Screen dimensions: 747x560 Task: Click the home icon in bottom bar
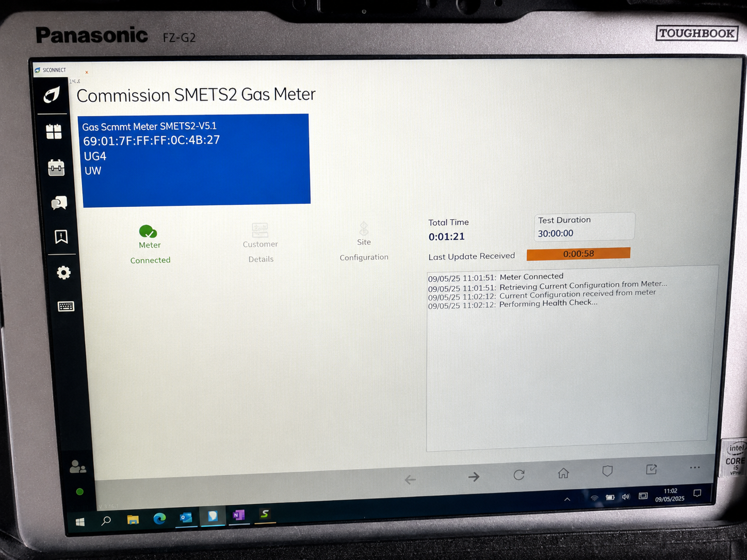pos(563,472)
